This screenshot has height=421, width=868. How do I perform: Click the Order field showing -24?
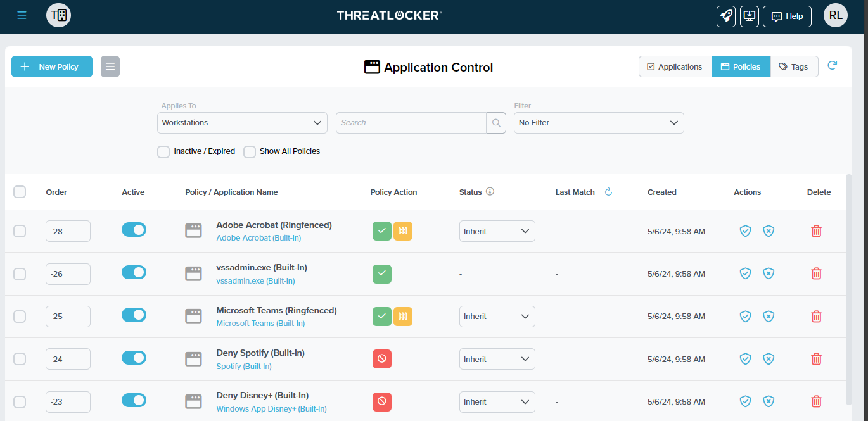point(68,359)
